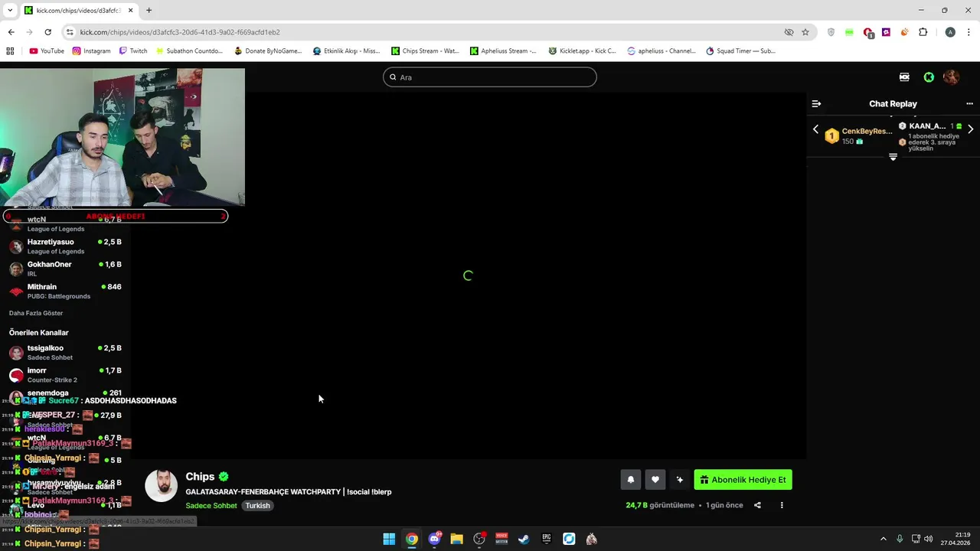
Task: Go back with the browser arrow
Action: [11, 32]
